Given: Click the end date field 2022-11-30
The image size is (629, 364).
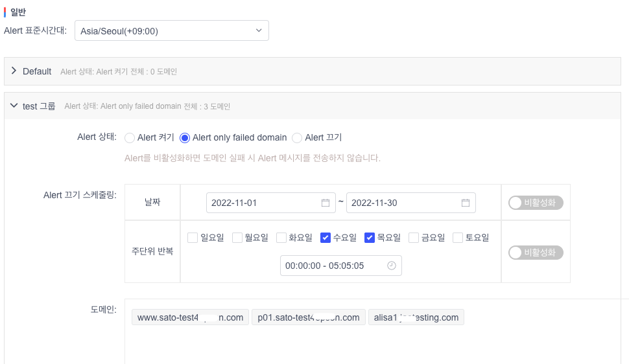Looking at the screenshot, I should (x=410, y=203).
